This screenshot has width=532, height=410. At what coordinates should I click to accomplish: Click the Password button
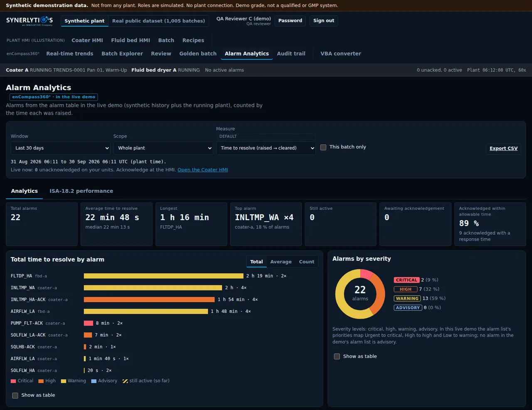coord(290,21)
